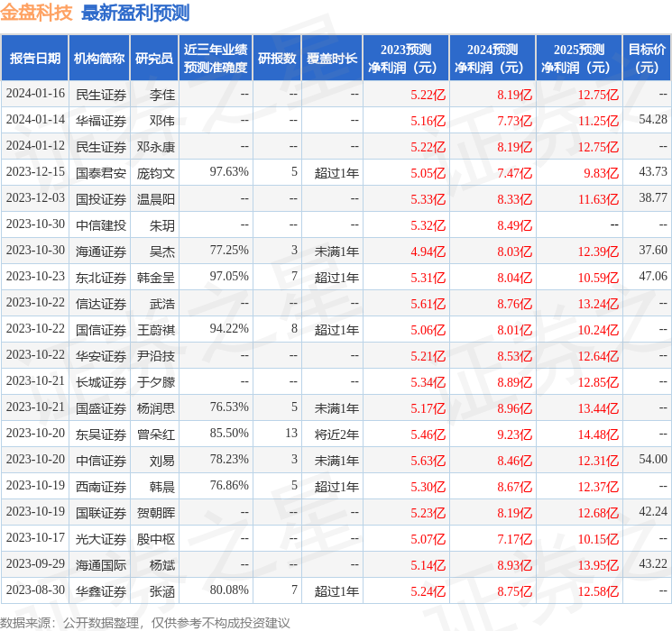This screenshot has height=631, width=672.
Task: Click researcher name 李佳
Action: point(162,95)
